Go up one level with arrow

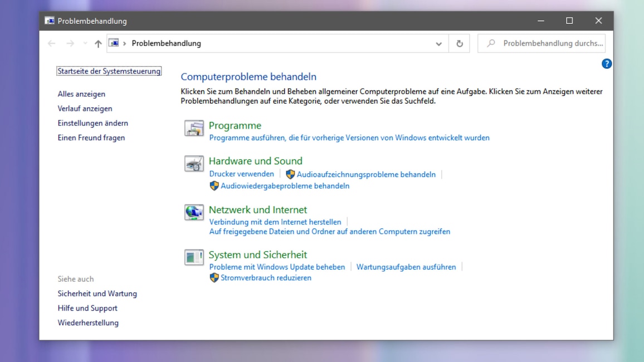(x=98, y=43)
